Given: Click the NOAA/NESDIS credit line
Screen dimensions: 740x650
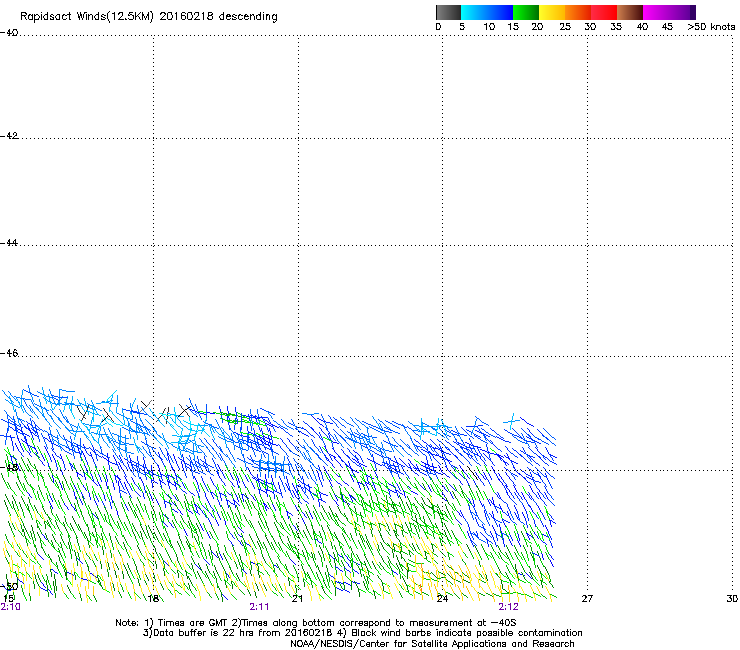Looking at the screenshot, I should point(432,644).
